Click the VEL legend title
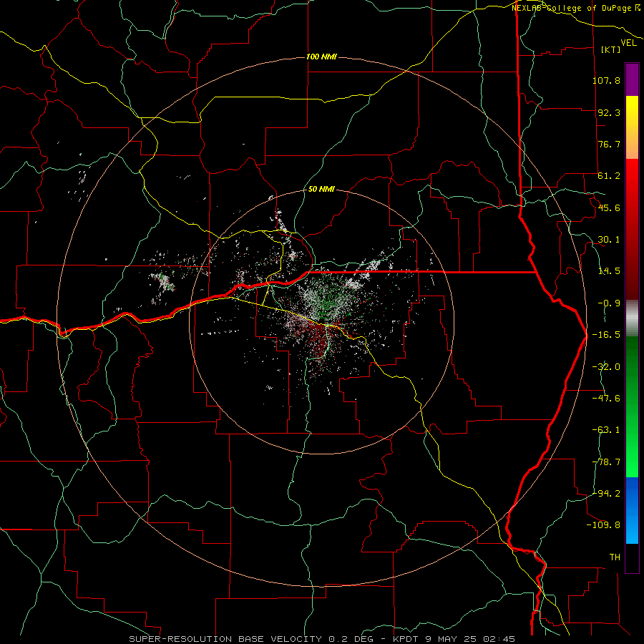The width and height of the screenshot is (644, 644). click(628, 42)
